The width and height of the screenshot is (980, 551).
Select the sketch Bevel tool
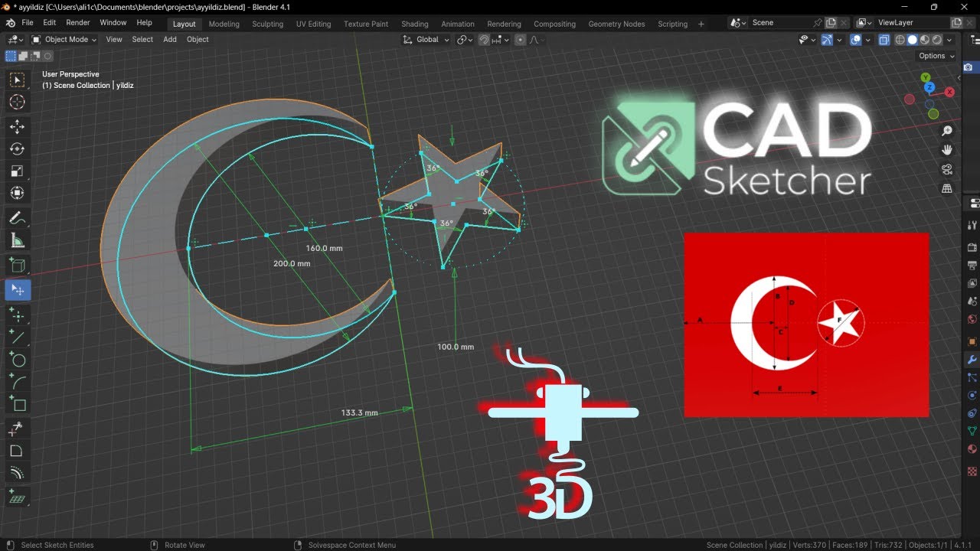point(17,452)
